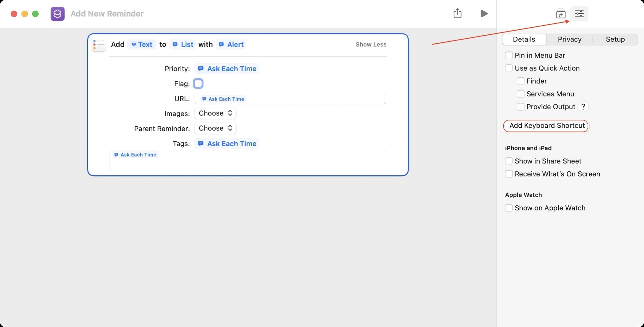Open the action library panel icon
This screenshot has width=644, height=327.
pos(560,14)
